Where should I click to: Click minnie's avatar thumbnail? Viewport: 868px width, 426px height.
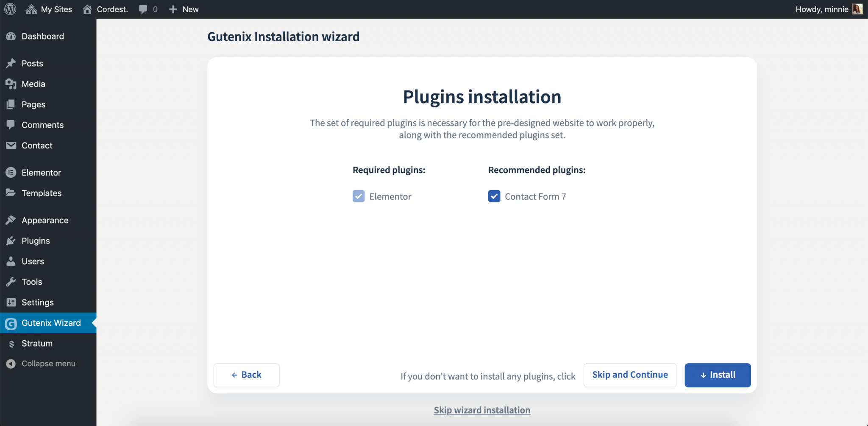click(857, 9)
